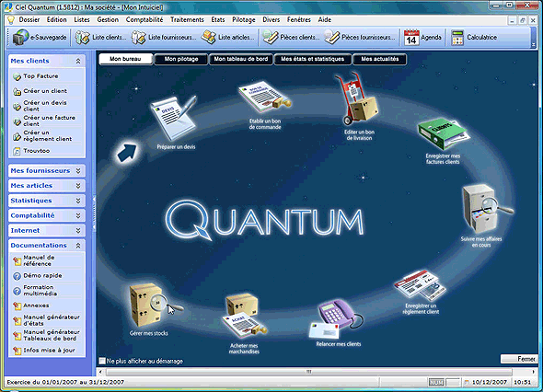Open the Comptabilité menu
Image resolution: width=543 pixels, height=392 pixels.
point(144,19)
